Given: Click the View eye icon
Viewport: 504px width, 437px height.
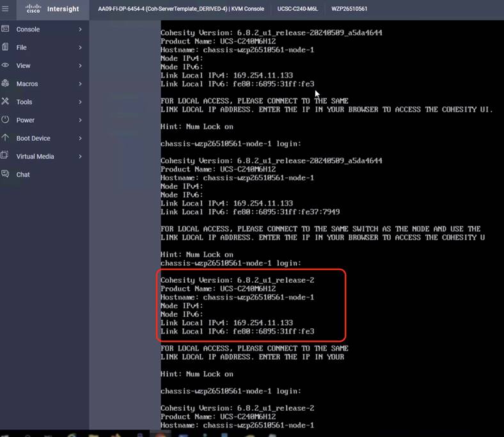Looking at the screenshot, I should (x=5, y=65).
